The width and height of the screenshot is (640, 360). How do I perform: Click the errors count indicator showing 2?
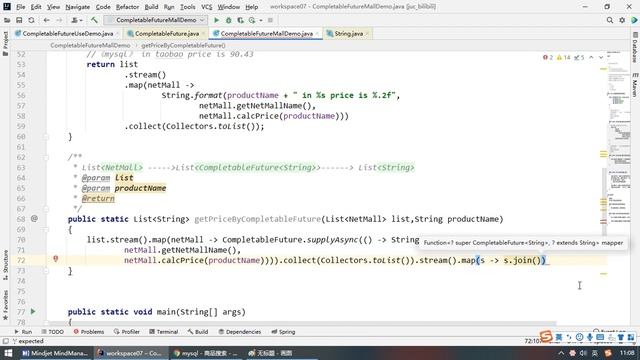tap(548, 58)
